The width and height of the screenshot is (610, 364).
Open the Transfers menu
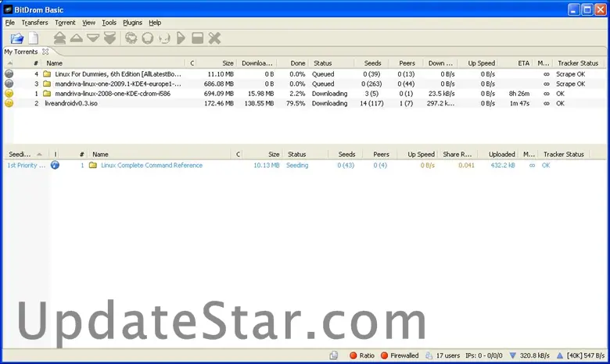coord(34,23)
